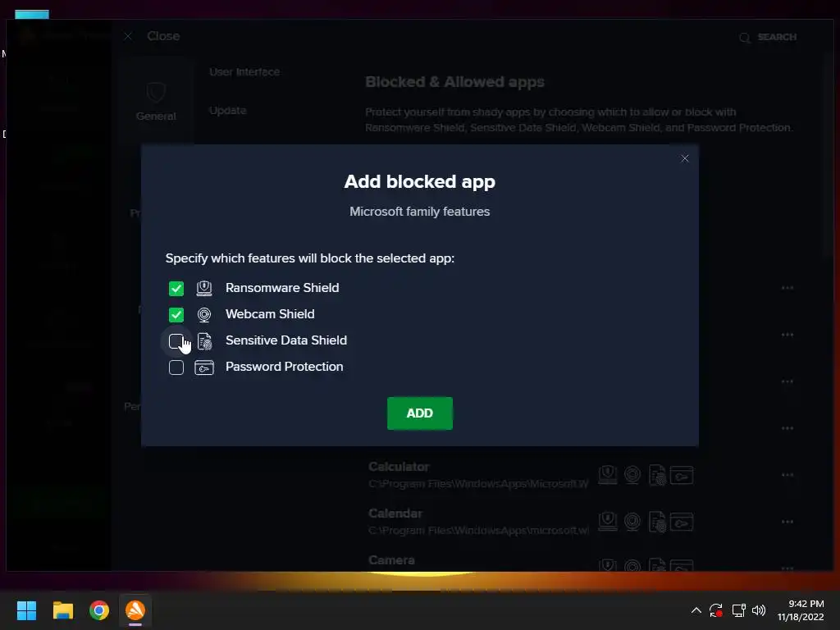Open the more options menu for Calculator

point(787,475)
